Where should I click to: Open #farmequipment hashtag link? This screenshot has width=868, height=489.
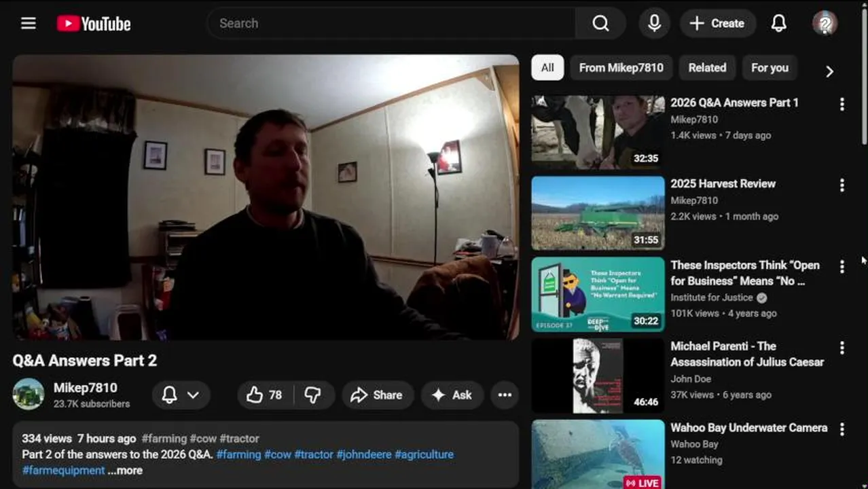pos(63,470)
